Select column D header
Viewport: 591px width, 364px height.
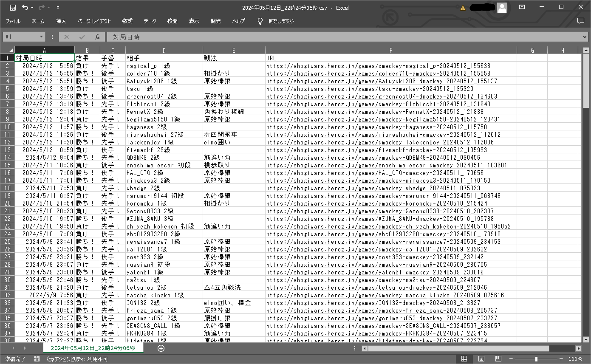164,50
